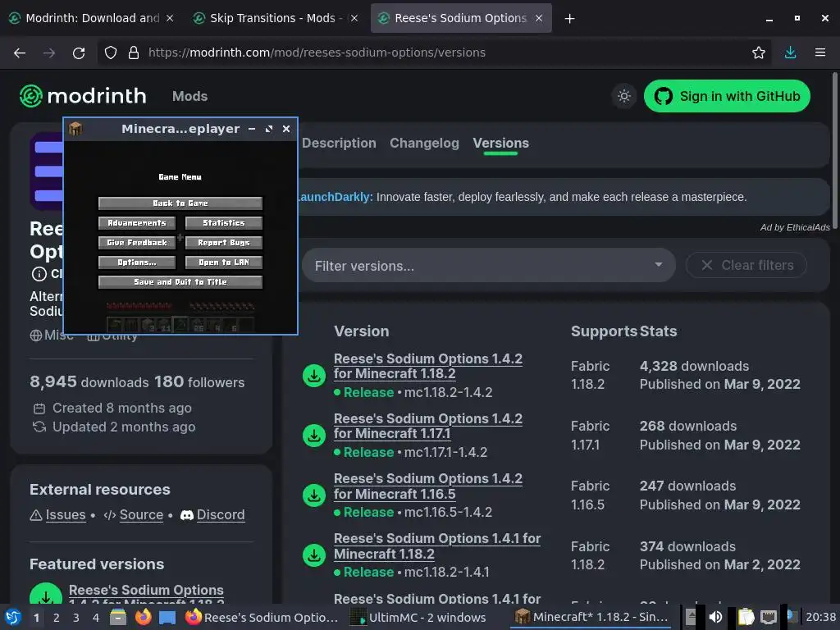Open the network monitor icon in system tray
The height and width of the screenshot is (630, 840).
pos(769,617)
